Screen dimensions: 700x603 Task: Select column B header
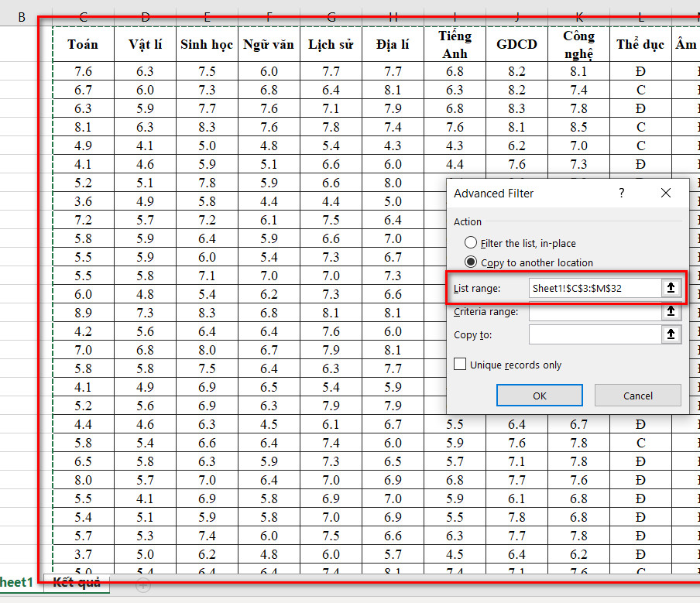tap(22, 16)
